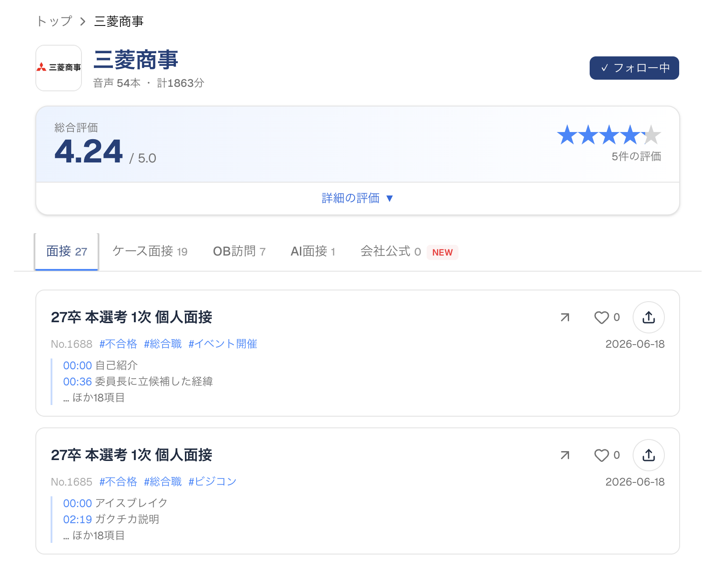Viewport: 728px width, 563px height.
Task: Share interview No.1688 using the upload icon
Action: coord(648,317)
